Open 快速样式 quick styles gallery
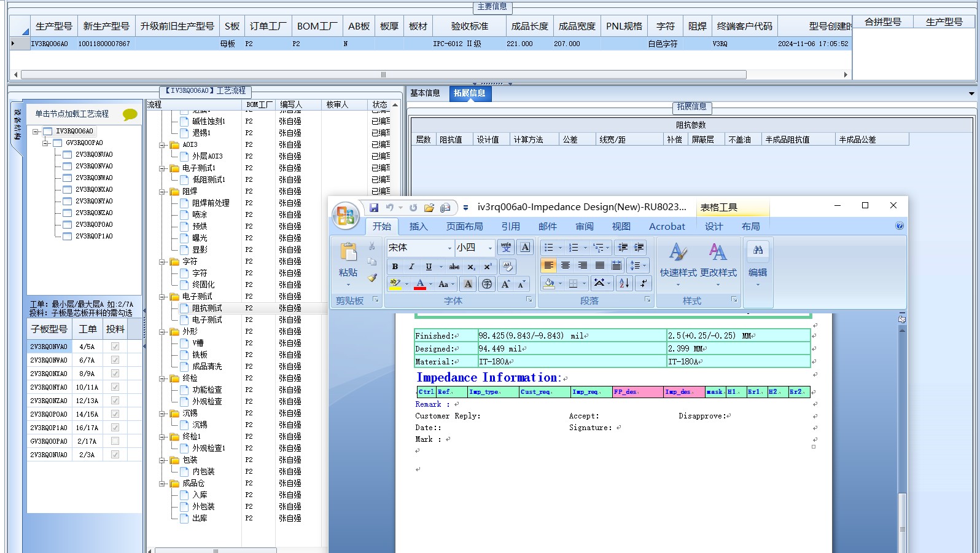Viewport: 980px width, 553px height. click(x=678, y=264)
